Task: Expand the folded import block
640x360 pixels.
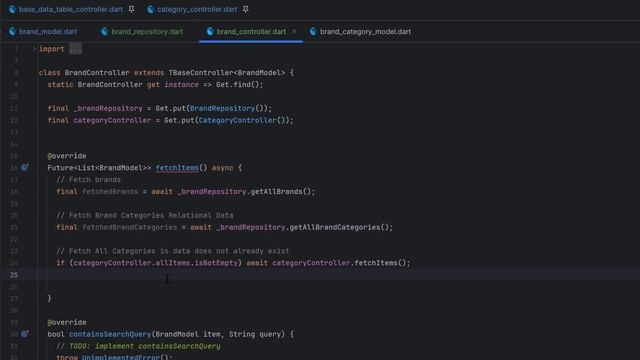Action: coord(34,49)
